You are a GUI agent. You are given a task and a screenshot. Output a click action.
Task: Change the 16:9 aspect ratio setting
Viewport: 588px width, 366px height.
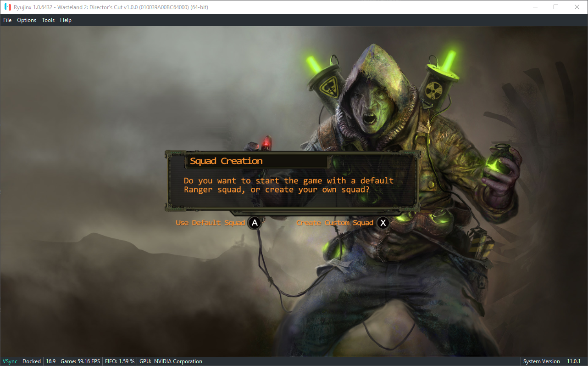pos(50,361)
